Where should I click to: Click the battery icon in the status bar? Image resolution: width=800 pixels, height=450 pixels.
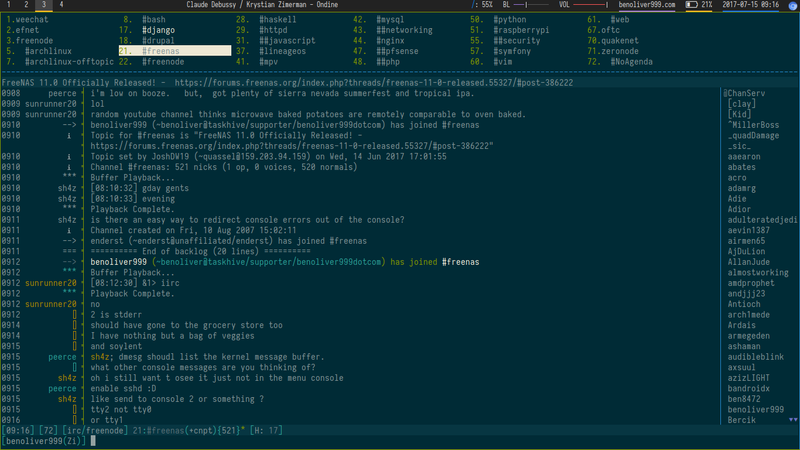click(691, 5)
